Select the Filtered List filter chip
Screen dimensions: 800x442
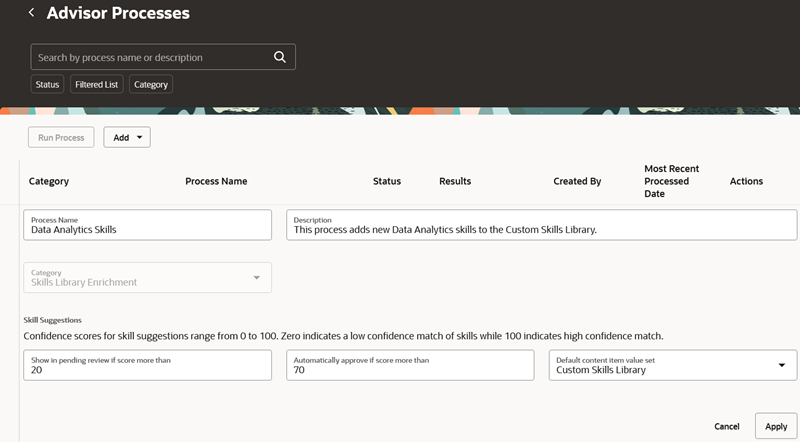click(x=97, y=85)
